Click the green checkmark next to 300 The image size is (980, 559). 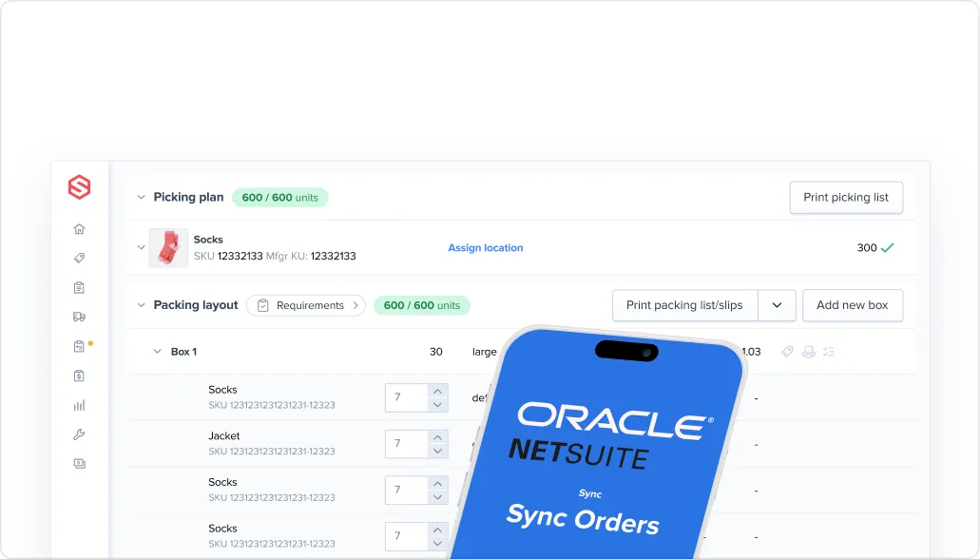coord(886,247)
